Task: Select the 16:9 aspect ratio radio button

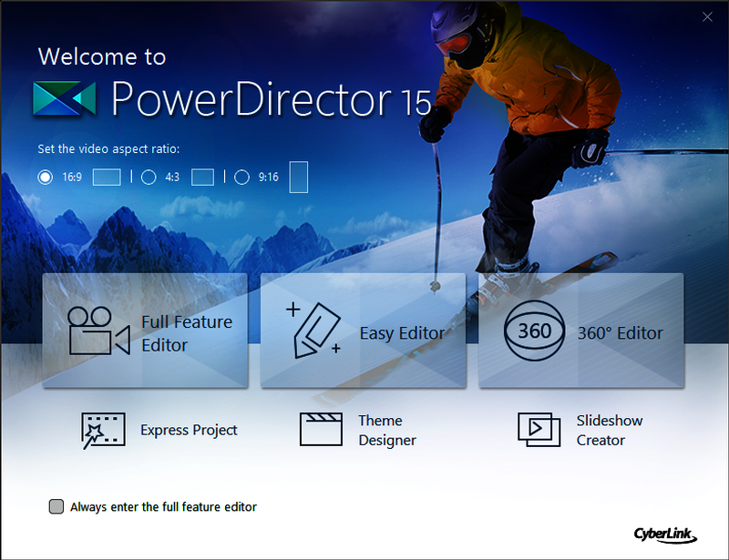Action: (x=45, y=177)
